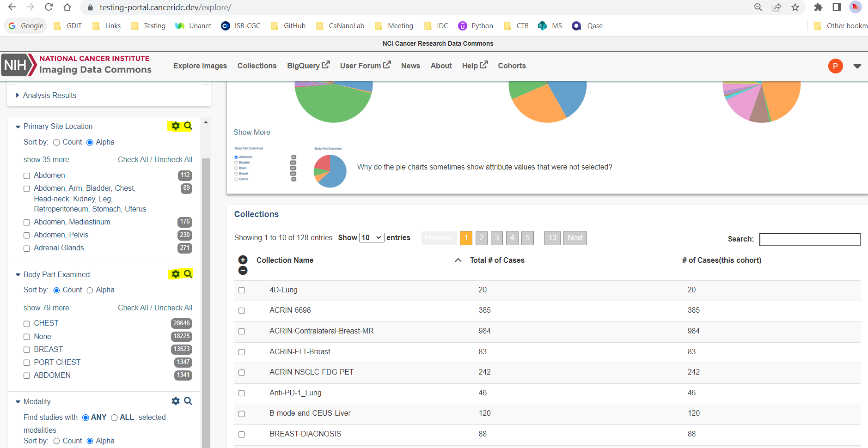
Task: Open the Cohorts navigation item
Action: coord(512,66)
